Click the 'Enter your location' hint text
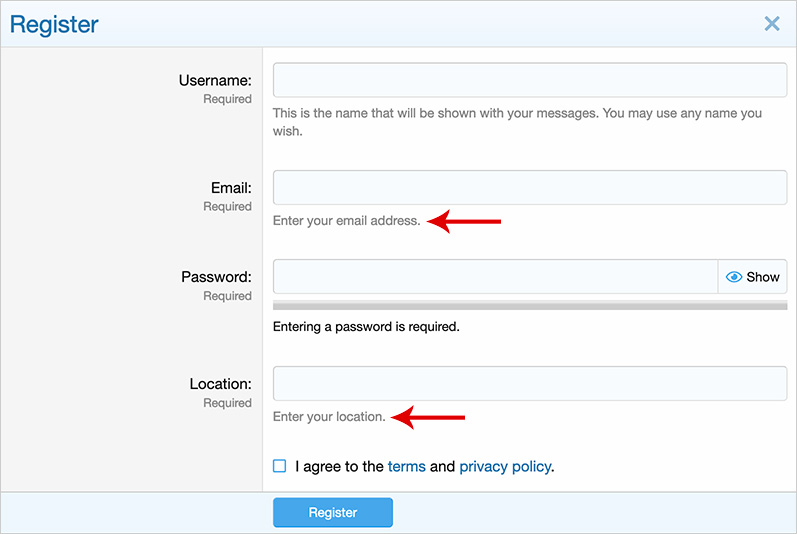This screenshot has width=797, height=534. [x=329, y=417]
